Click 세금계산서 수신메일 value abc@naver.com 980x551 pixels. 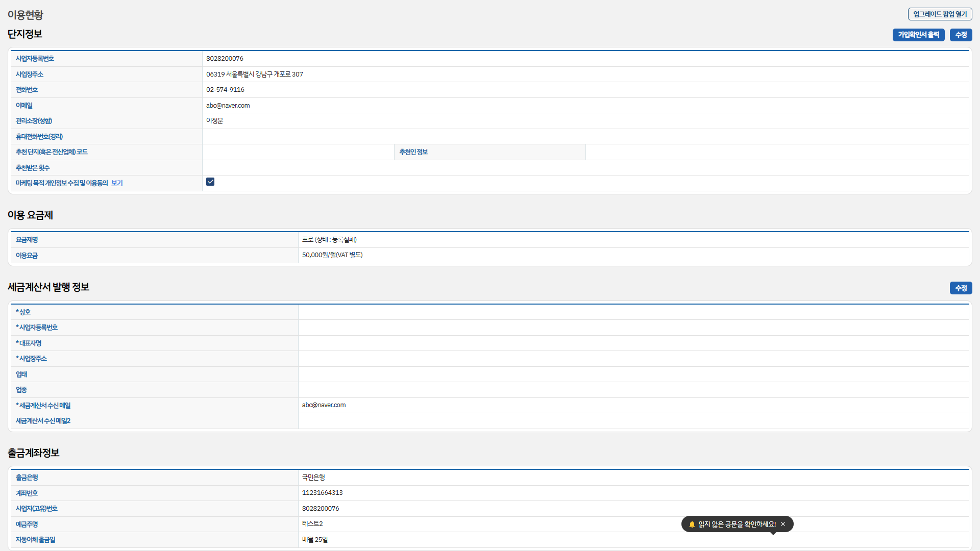tap(324, 405)
